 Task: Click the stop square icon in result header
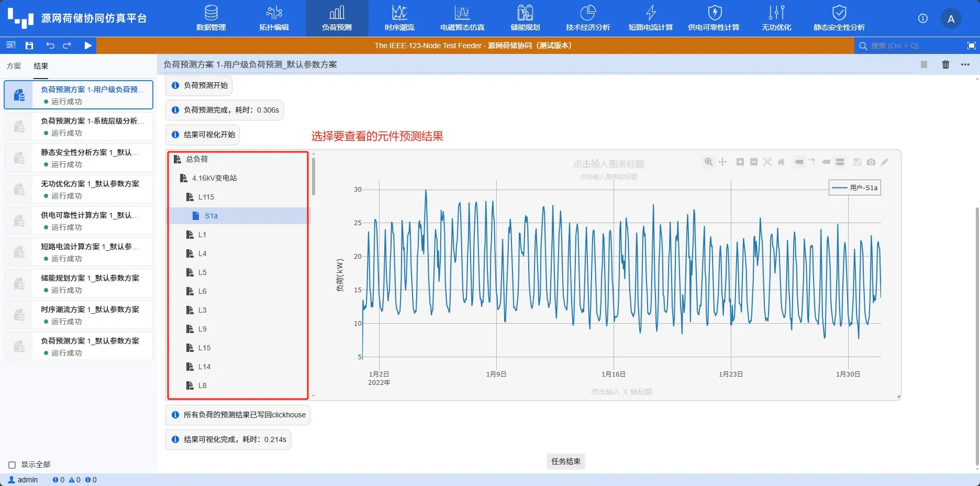pyautogui.click(x=924, y=64)
